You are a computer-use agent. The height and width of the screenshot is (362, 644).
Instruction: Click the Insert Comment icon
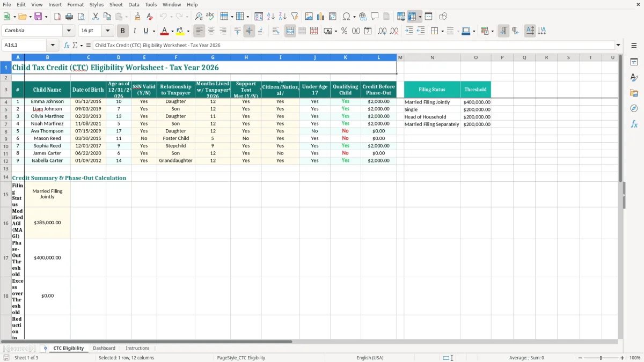coord(375,17)
